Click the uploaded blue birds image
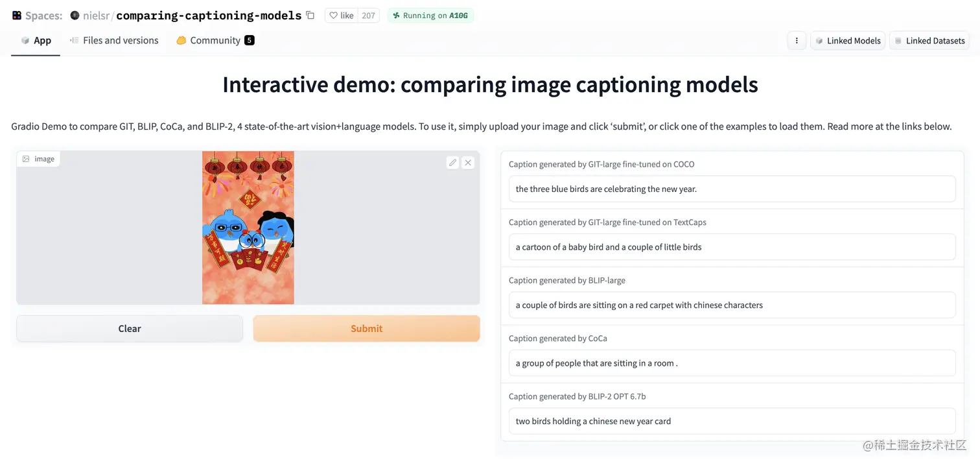The width and height of the screenshot is (980, 465). [x=248, y=228]
